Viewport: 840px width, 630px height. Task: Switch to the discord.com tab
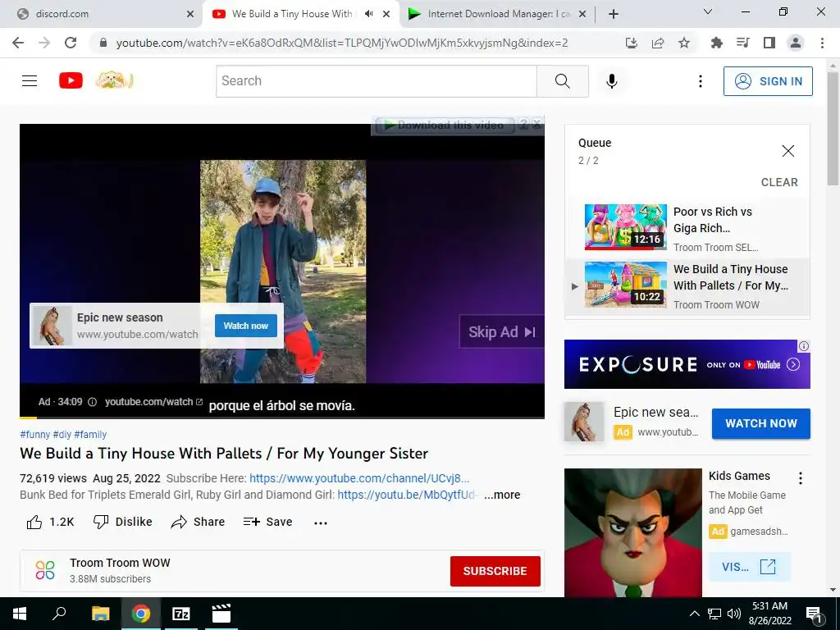[102, 14]
